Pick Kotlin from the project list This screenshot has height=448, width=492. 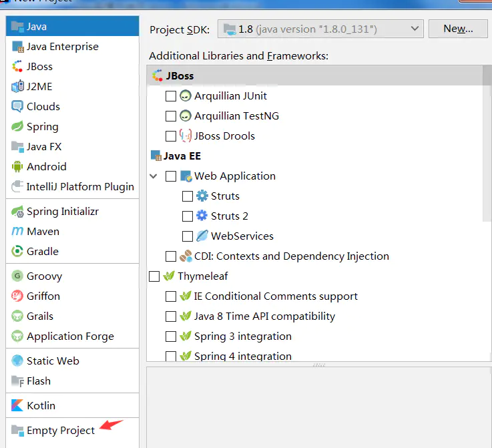tap(72, 405)
